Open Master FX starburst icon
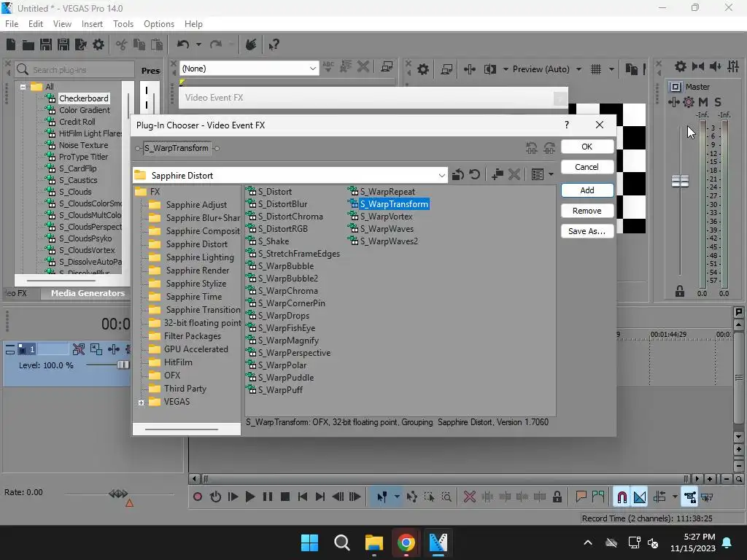The height and width of the screenshot is (560, 747). pos(689,102)
